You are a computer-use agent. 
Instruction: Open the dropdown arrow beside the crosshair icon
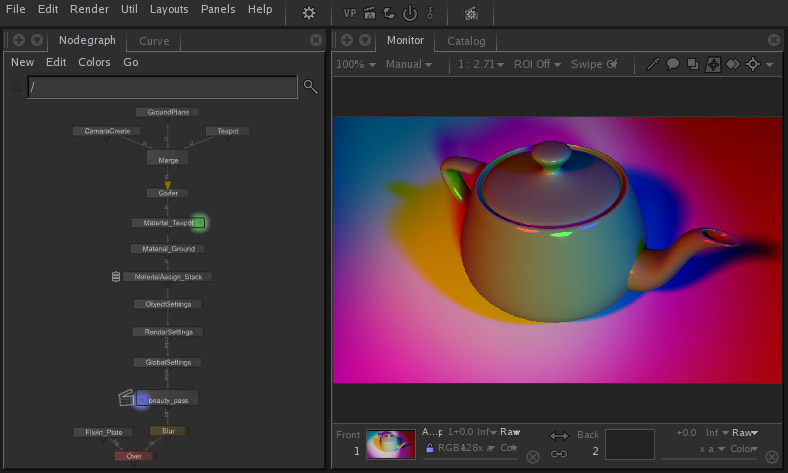[x=769, y=65]
